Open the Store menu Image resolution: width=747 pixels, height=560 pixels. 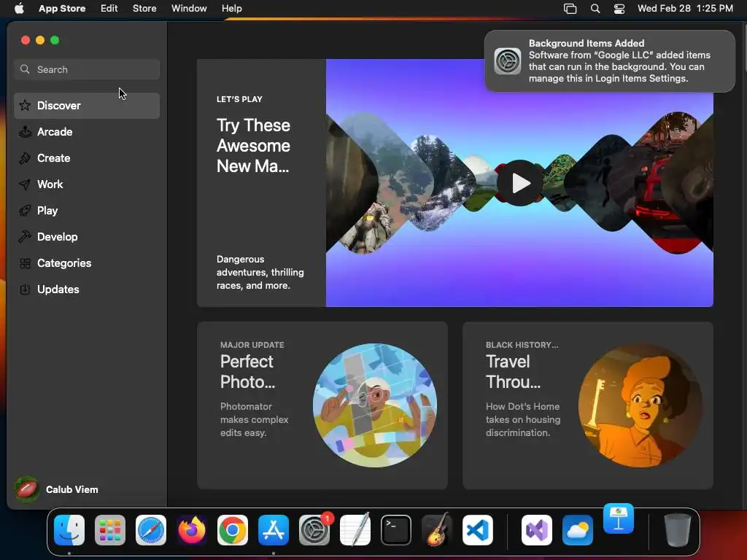click(x=144, y=9)
